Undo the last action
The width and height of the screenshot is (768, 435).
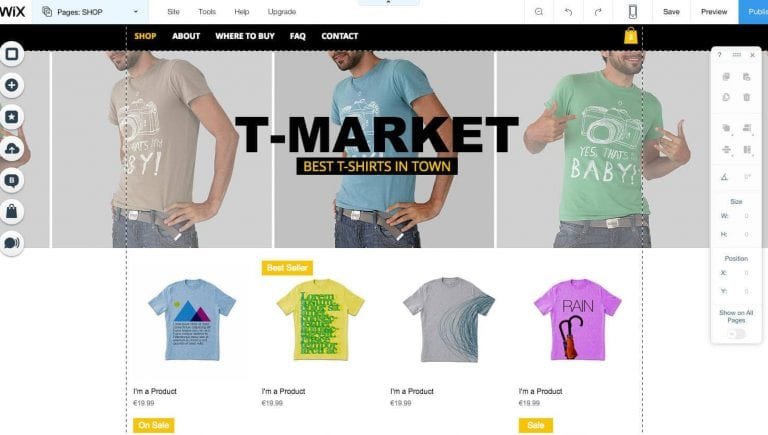pyautogui.click(x=568, y=12)
